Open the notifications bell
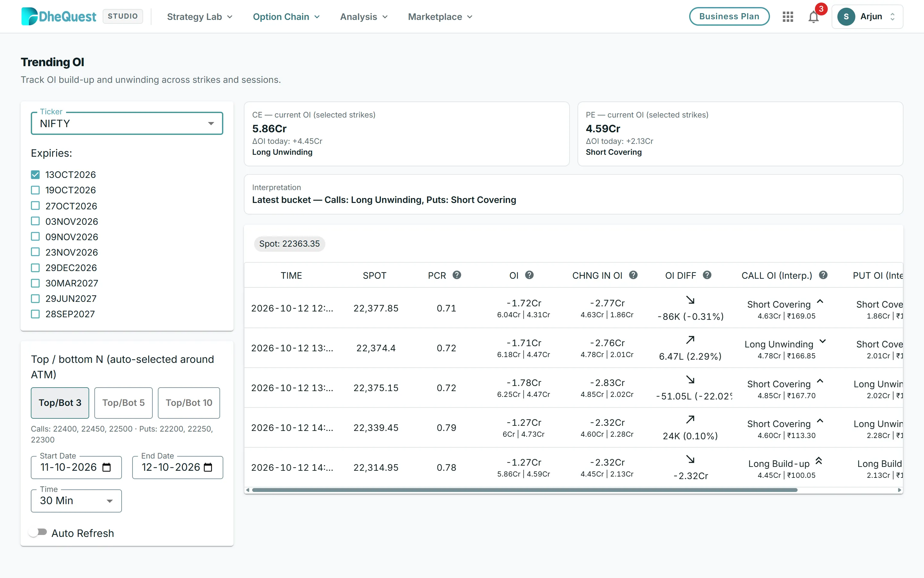The image size is (924, 578). pyautogui.click(x=813, y=17)
